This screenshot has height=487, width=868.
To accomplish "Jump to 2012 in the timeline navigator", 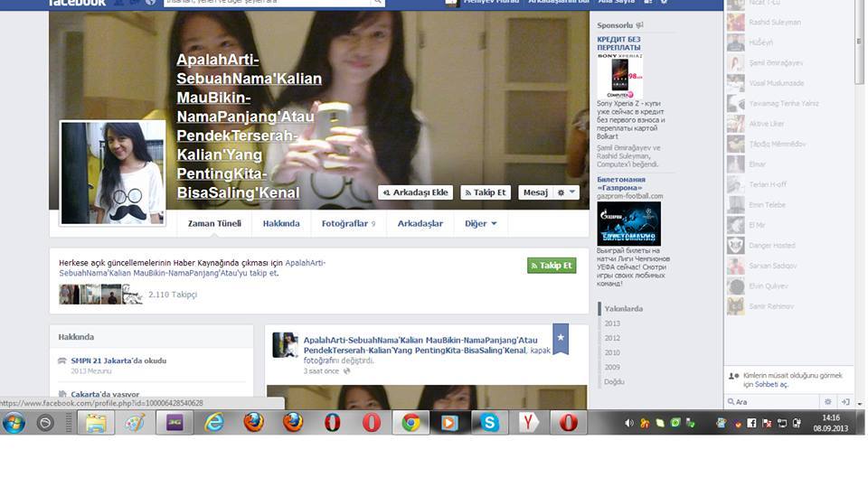I will click(612, 338).
